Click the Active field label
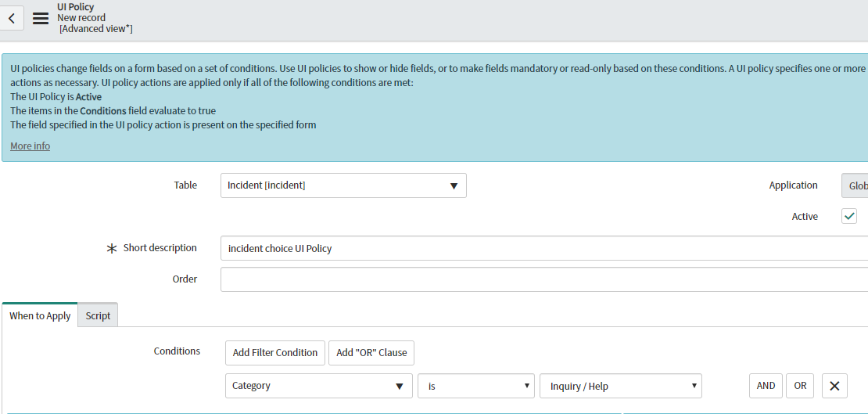 (805, 217)
